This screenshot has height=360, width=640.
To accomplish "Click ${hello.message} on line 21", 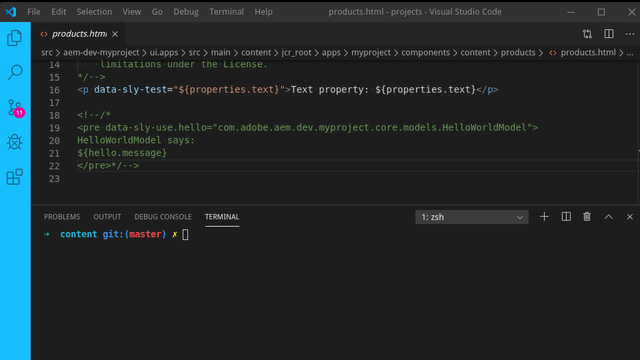I will coord(122,153).
